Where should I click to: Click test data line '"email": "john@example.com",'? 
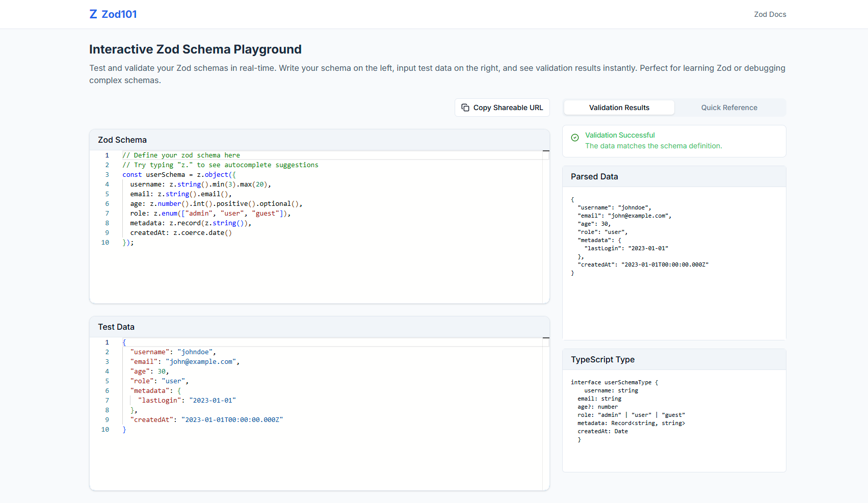click(185, 362)
